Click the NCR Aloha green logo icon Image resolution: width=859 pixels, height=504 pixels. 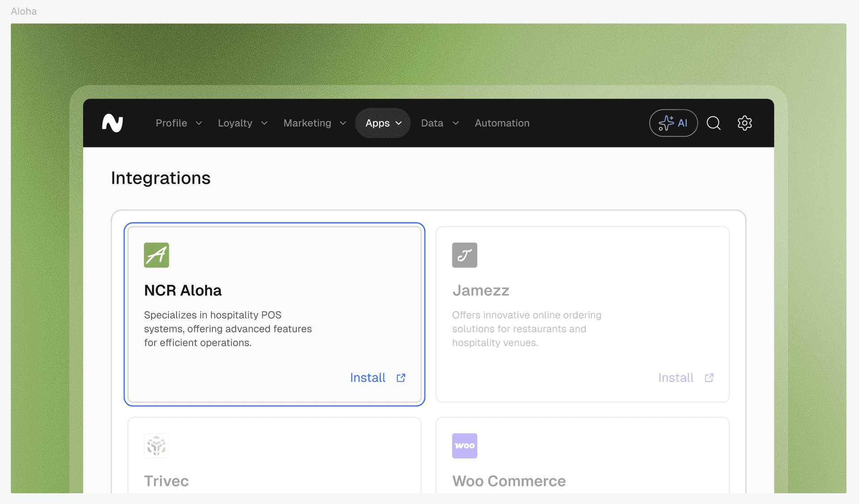tap(156, 255)
